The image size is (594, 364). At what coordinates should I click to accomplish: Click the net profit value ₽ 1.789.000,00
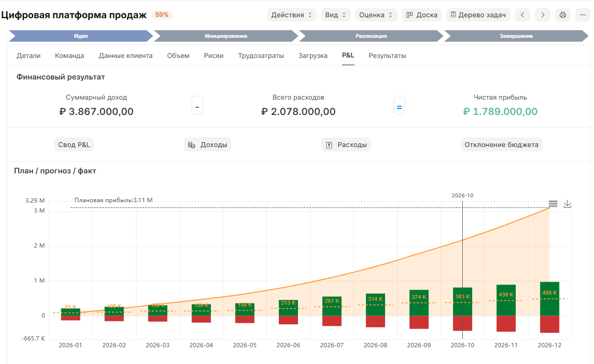[x=500, y=112]
